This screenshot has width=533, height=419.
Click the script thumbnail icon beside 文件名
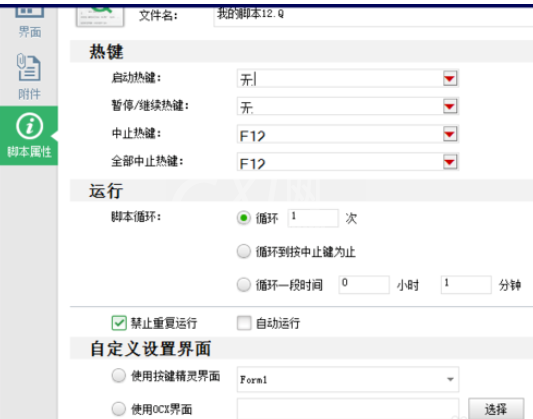100,17
